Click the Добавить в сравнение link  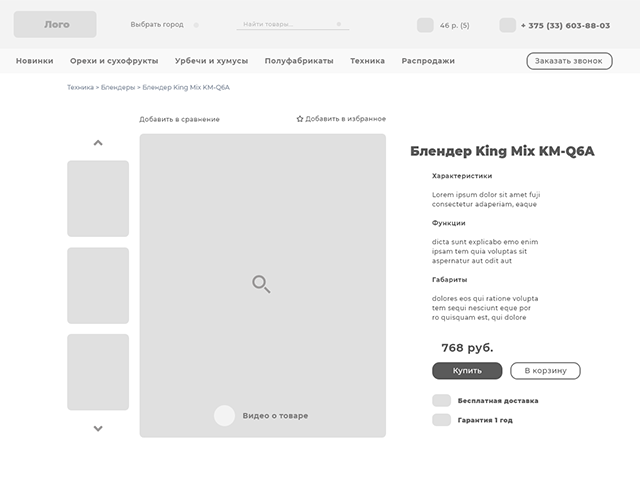pos(179,119)
